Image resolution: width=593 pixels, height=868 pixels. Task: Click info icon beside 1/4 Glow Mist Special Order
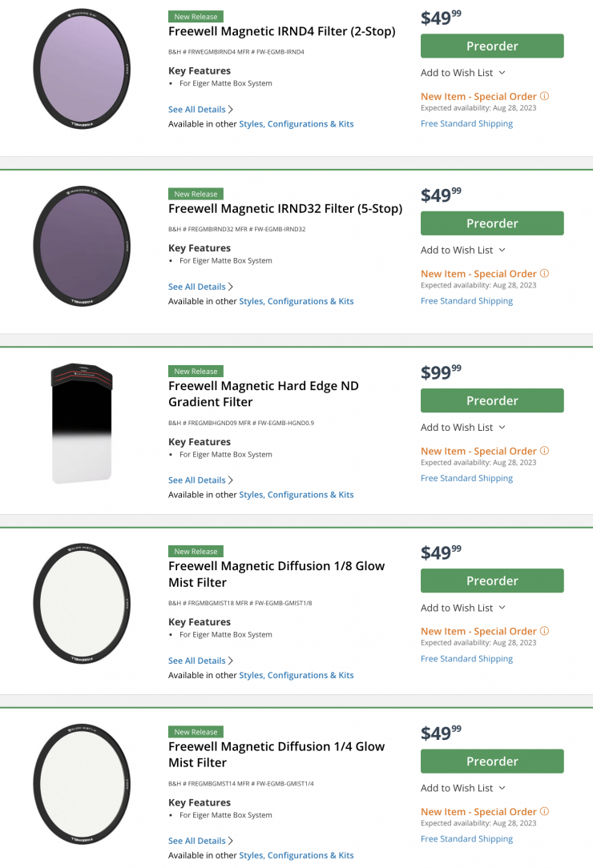pyautogui.click(x=545, y=812)
